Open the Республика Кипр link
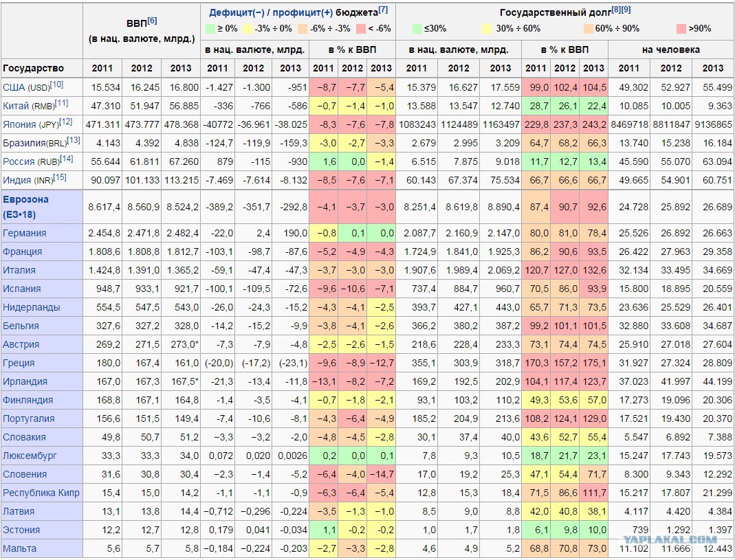 (x=41, y=493)
